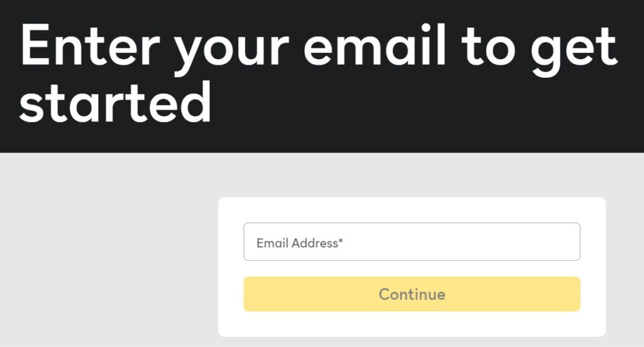Focus the email field at its right end
The image size is (644, 347).
point(566,242)
